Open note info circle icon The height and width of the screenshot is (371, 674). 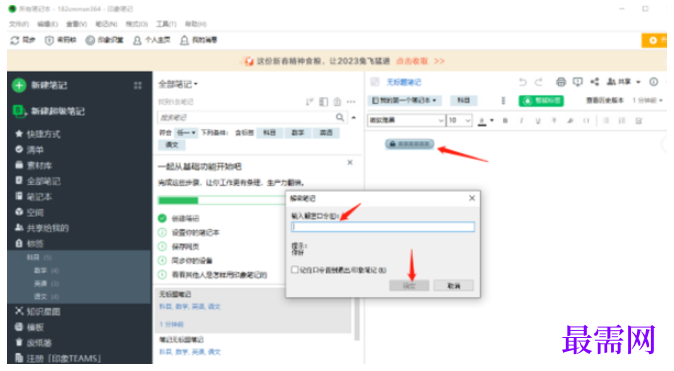click(653, 82)
